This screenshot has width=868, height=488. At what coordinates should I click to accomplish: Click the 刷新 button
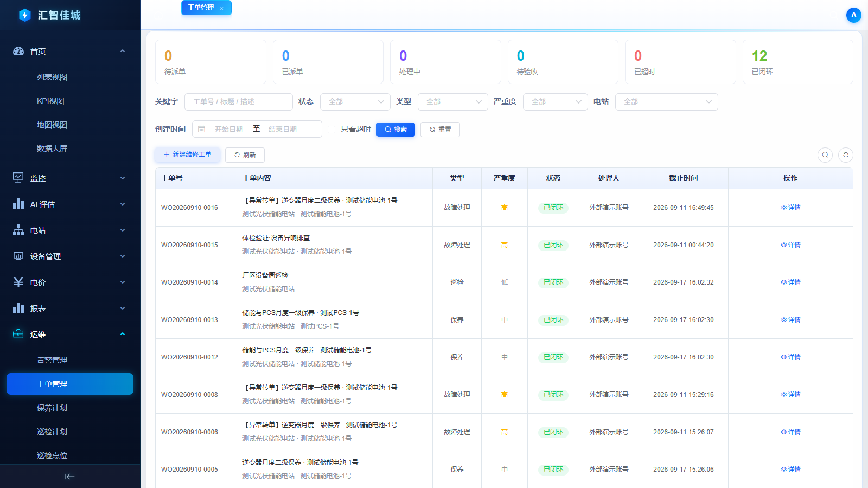pyautogui.click(x=245, y=155)
